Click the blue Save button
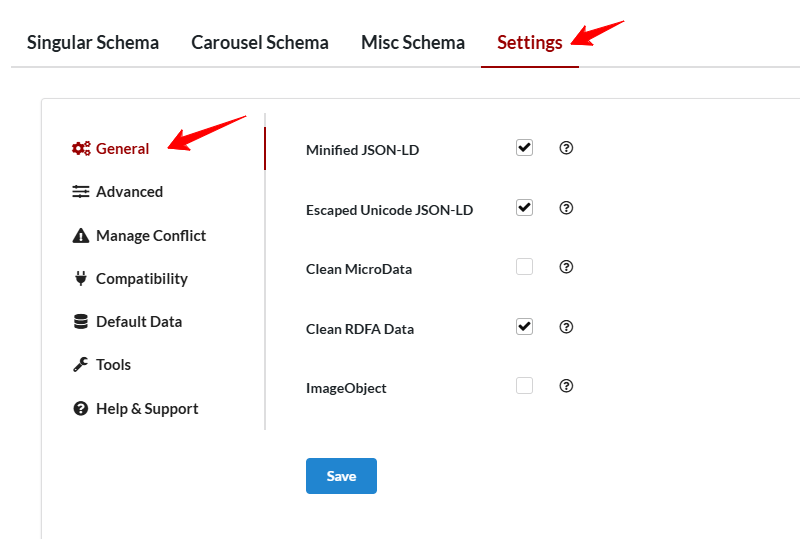 [341, 476]
